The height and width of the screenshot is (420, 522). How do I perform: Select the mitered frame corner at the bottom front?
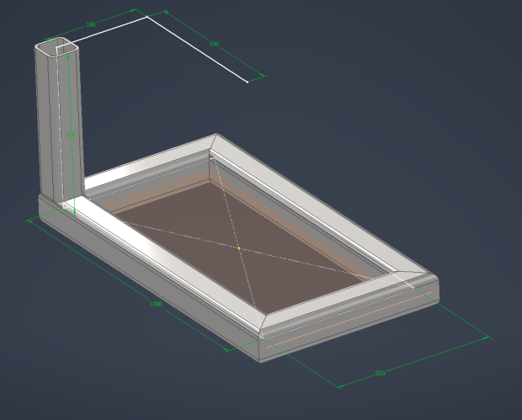(264, 326)
